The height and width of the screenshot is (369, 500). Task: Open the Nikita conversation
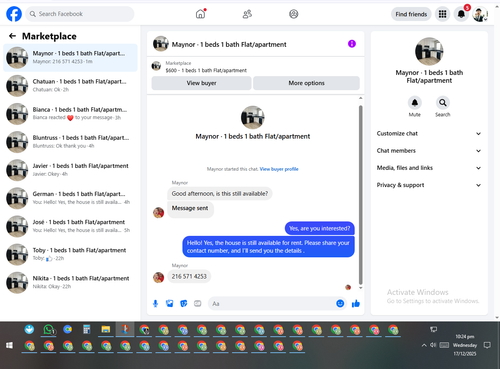point(70,282)
